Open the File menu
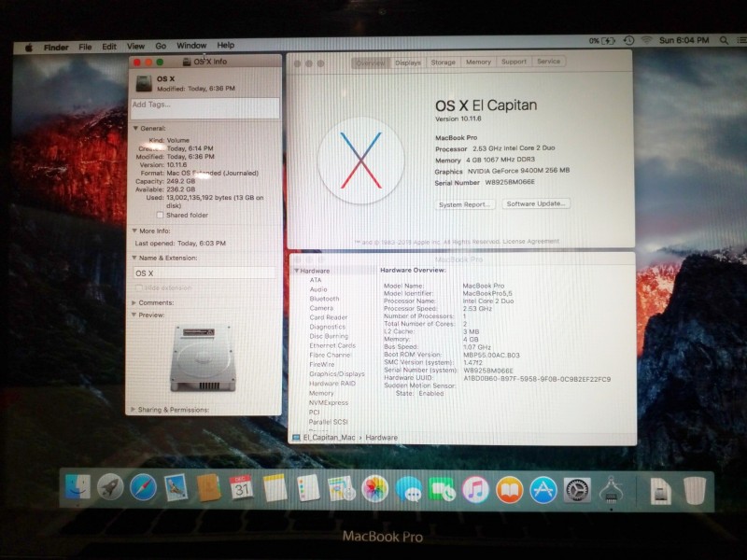This screenshot has width=747, height=560. [x=85, y=47]
